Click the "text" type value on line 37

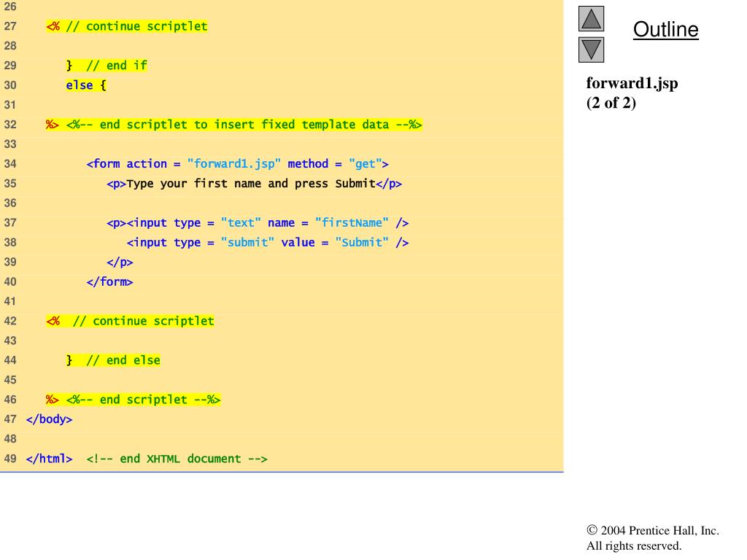241,223
